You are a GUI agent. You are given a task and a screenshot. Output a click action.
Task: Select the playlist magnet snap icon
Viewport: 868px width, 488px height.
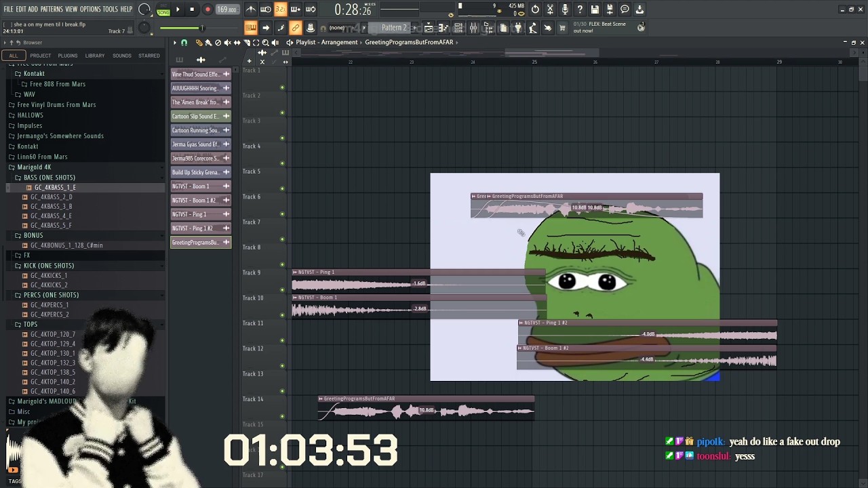184,42
